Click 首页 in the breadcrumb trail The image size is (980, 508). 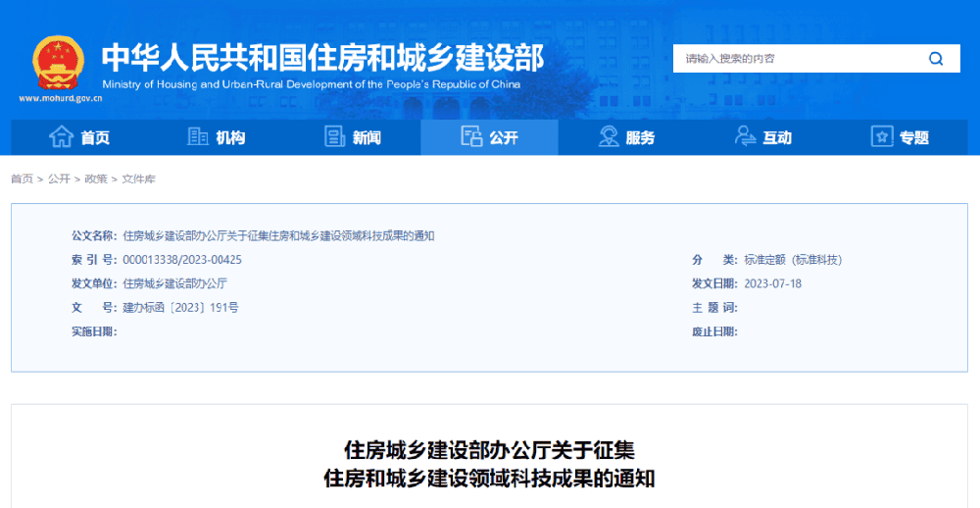[x=22, y=179]
